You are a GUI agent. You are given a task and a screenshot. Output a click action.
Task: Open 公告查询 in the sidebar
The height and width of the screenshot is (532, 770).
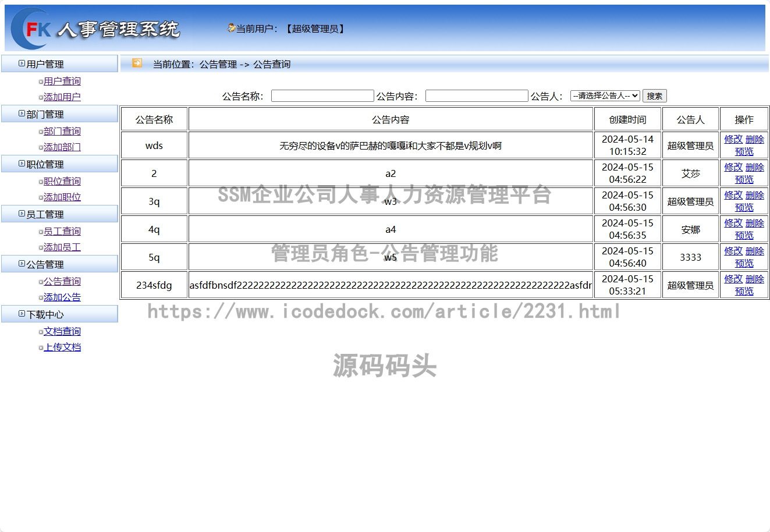pos(62,281)
